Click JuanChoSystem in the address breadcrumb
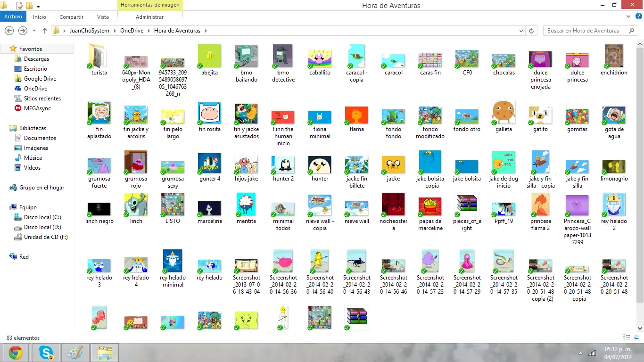The image size is (644, 362). (89, 31)
